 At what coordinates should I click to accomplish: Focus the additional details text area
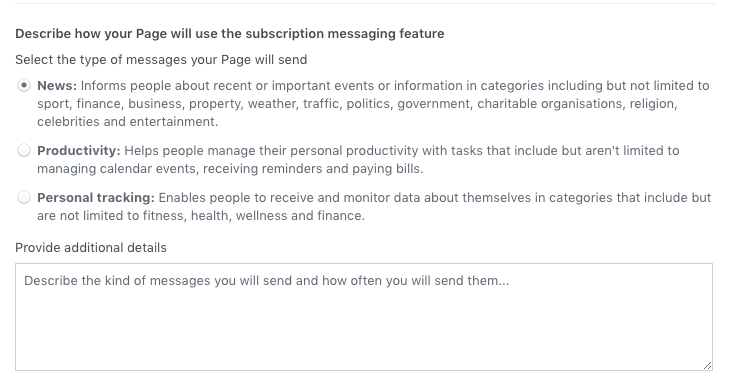pos(364,317)
